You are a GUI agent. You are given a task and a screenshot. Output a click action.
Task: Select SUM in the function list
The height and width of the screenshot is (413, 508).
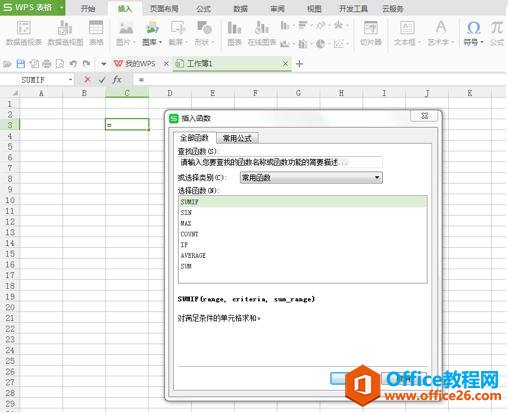303,266
